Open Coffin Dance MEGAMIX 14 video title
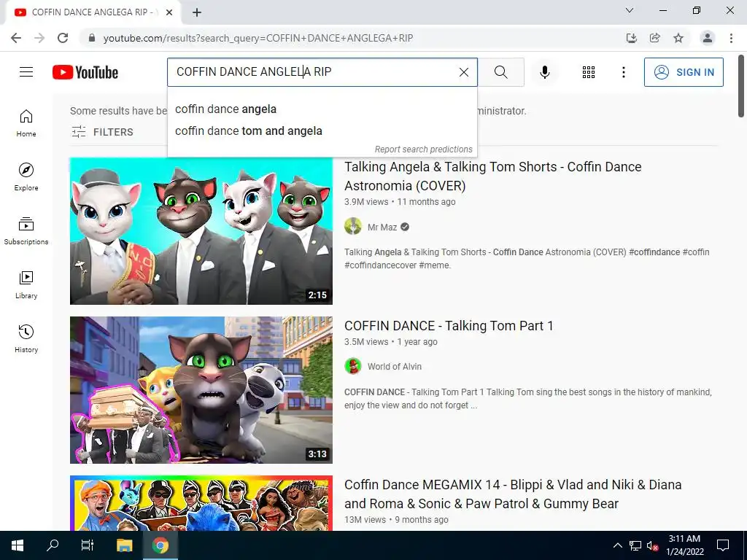The image size is (747, 560). pyautogui.click(x=513, y=494)
